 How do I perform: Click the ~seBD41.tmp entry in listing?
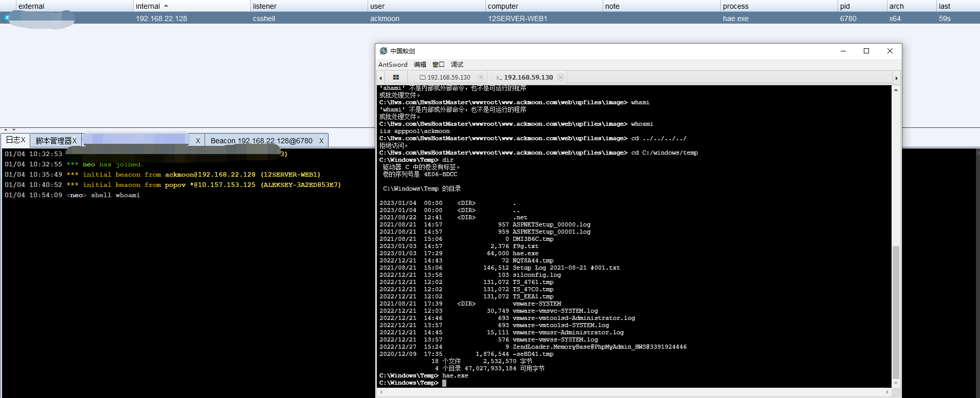click(x=533, y=354)
